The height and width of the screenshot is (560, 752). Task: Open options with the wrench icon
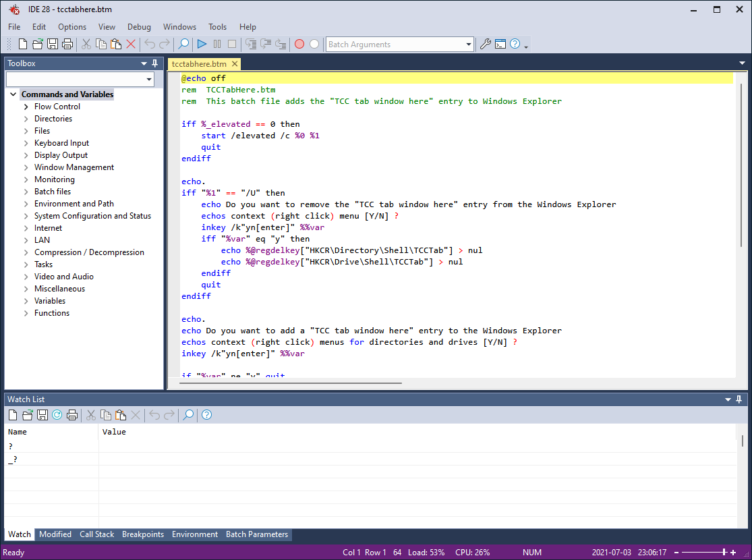[x=486, y=44]
